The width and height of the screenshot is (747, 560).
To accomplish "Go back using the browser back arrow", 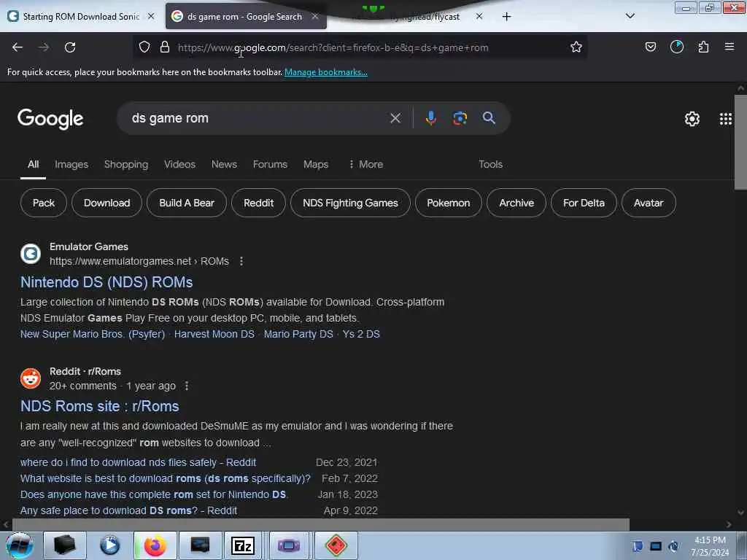I will (18, 47).
